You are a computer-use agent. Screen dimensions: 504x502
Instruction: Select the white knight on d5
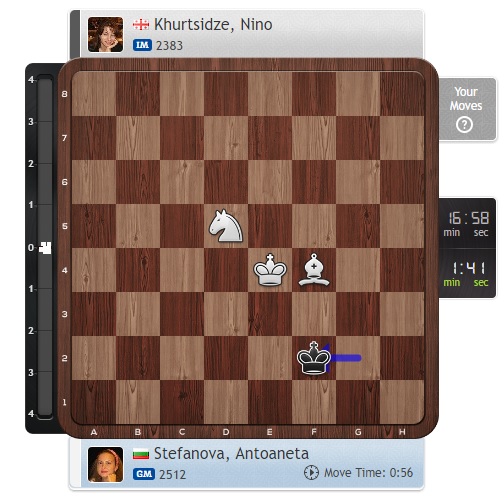pos(226,226)
